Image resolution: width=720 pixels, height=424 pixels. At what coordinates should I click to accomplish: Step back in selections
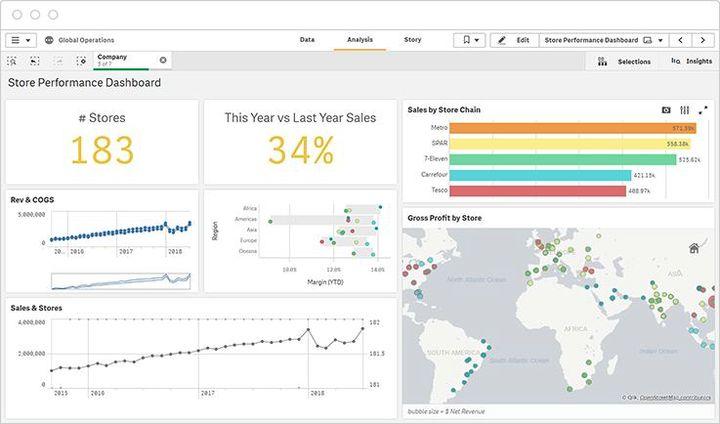(35, 61)
